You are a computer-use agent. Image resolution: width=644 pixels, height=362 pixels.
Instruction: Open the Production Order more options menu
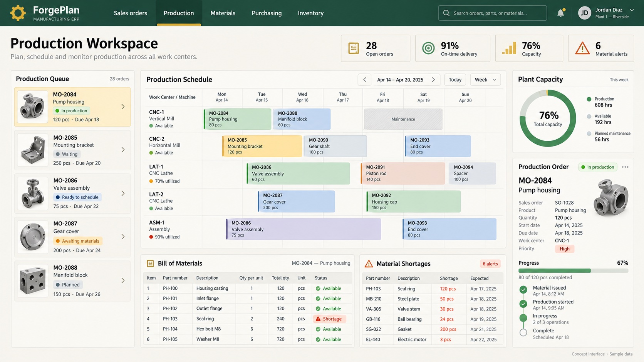click(x=625, y=167)
